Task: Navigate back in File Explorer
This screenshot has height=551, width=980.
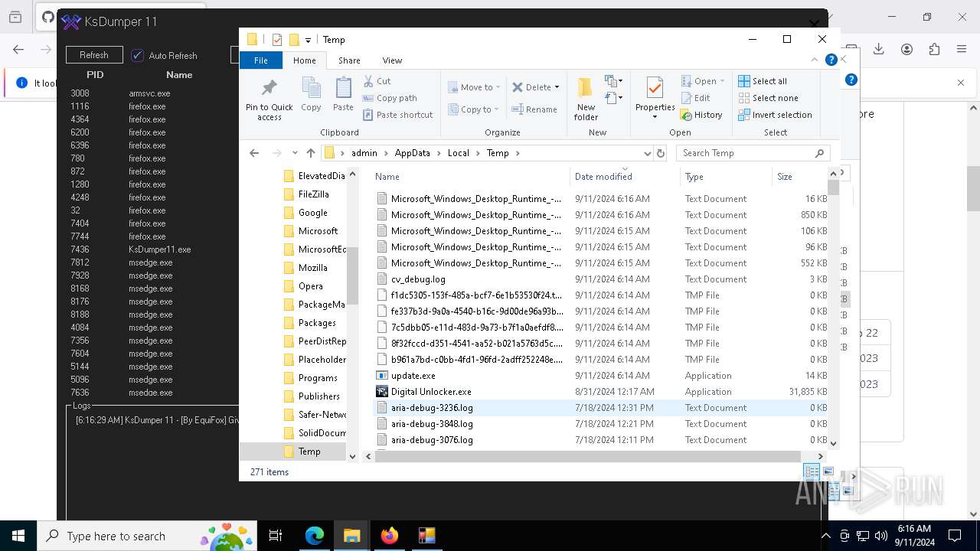Action: [255, 153]
